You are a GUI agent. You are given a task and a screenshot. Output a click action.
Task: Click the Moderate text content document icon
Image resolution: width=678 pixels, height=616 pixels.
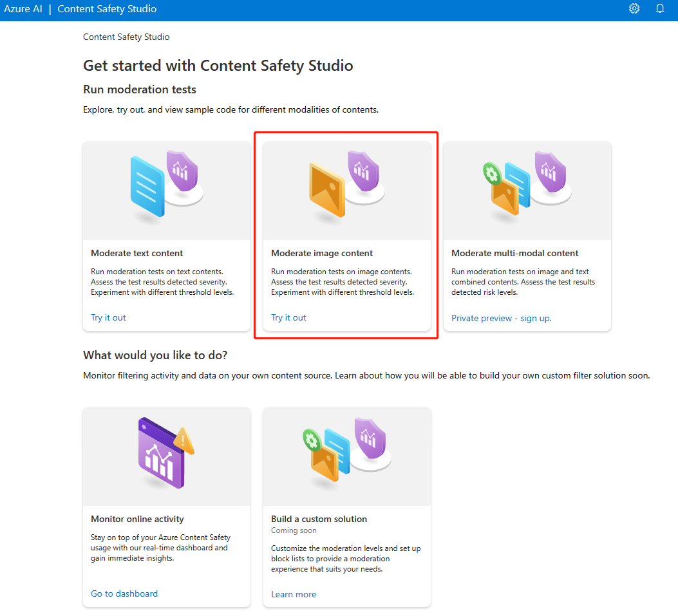[147, 187]
